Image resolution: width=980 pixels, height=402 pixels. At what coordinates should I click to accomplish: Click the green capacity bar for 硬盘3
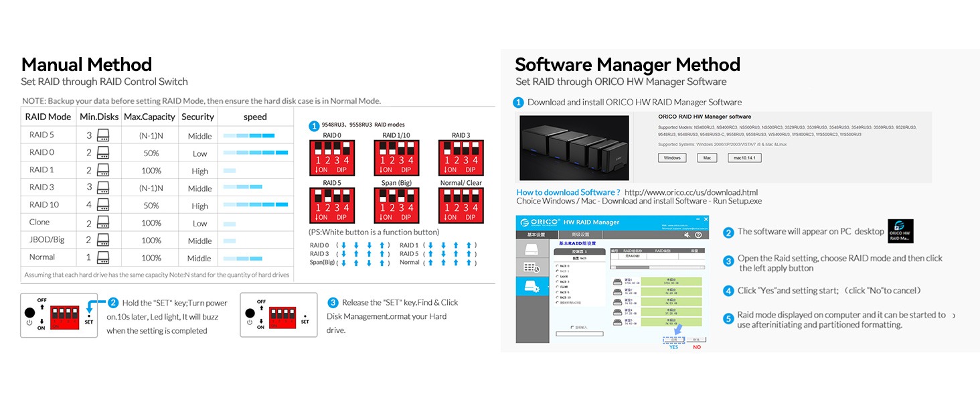[x=671, y=302]
